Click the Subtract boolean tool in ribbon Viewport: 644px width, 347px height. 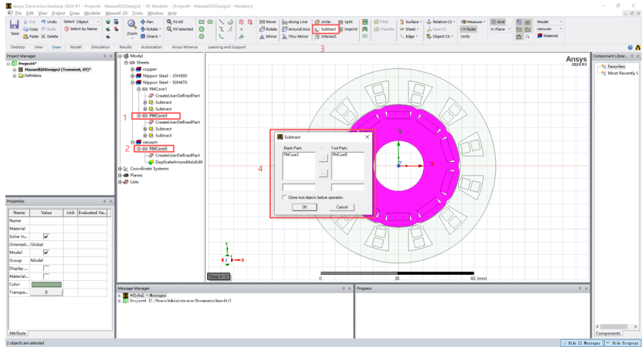point(325,29)
